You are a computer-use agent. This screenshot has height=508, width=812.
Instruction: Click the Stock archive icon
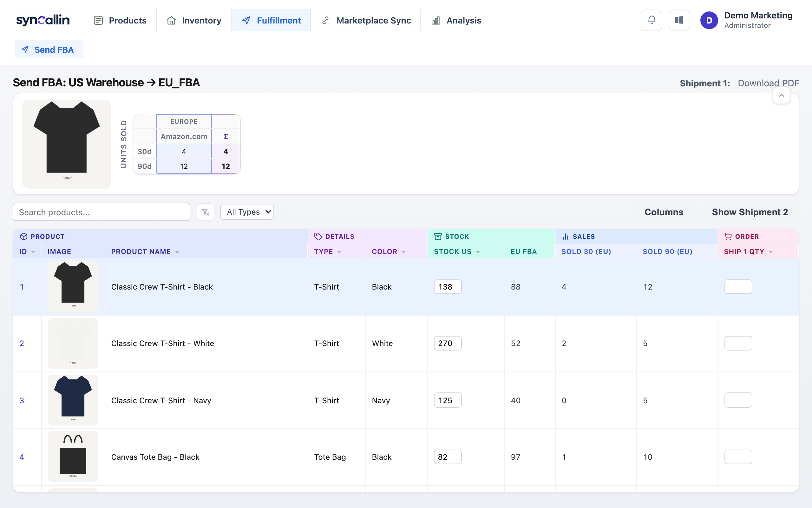(437, 237)
